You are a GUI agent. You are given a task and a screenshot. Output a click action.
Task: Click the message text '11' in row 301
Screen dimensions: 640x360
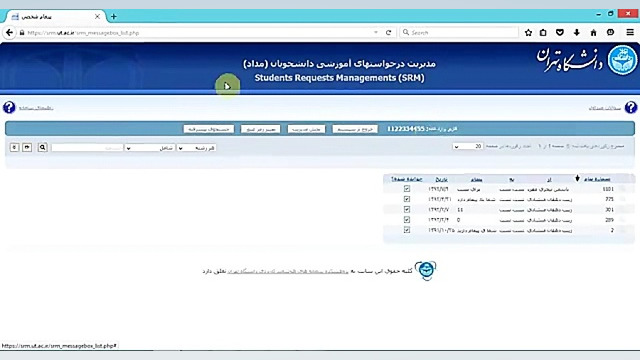tap(460, 210)
